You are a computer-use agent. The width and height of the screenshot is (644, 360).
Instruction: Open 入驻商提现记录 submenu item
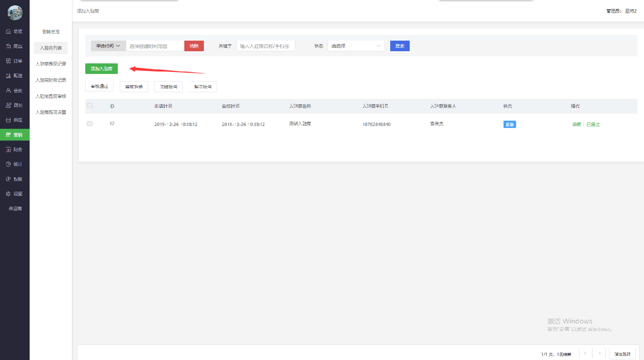click(51, 64)
